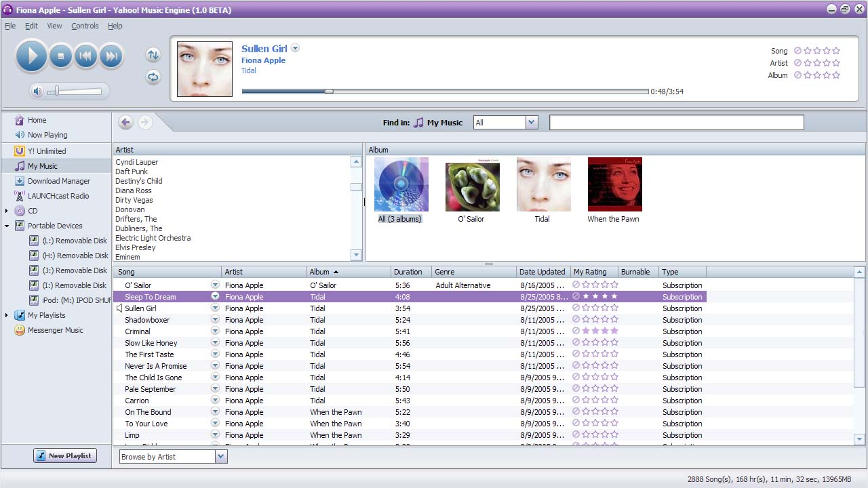Open options arrow for Sleep To Dream
The image size is (868, 488).
[x=215, y=296]
